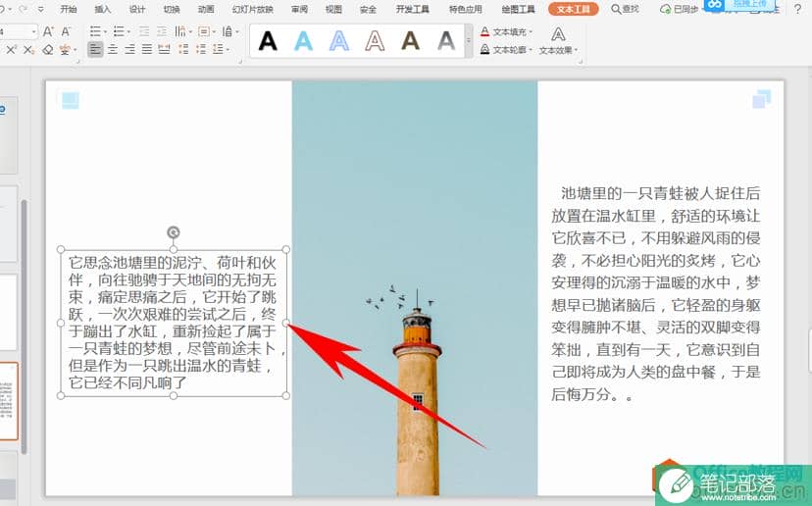Screen dimensions: 812x506
Task: Apply subscript formatting
Action: pos(29,49)
